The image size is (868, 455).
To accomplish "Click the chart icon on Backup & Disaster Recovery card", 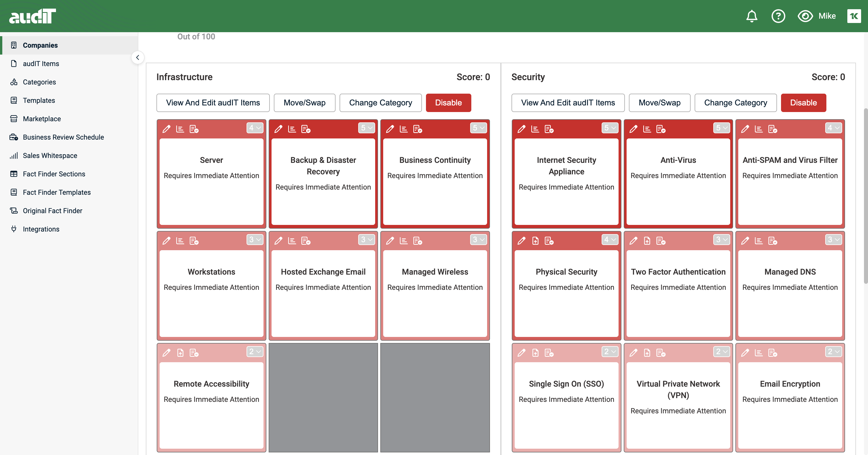I will pos(292,129).
